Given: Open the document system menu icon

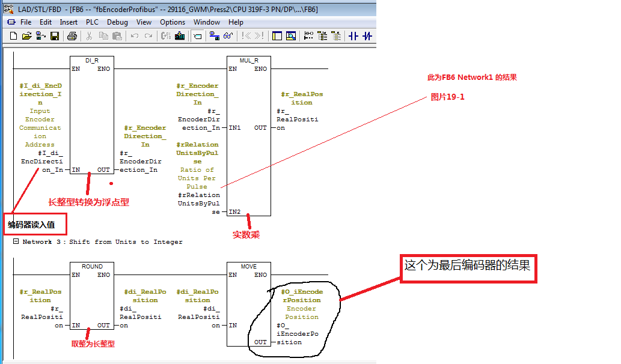Looking at the screenshot, I should click(11, 22).
